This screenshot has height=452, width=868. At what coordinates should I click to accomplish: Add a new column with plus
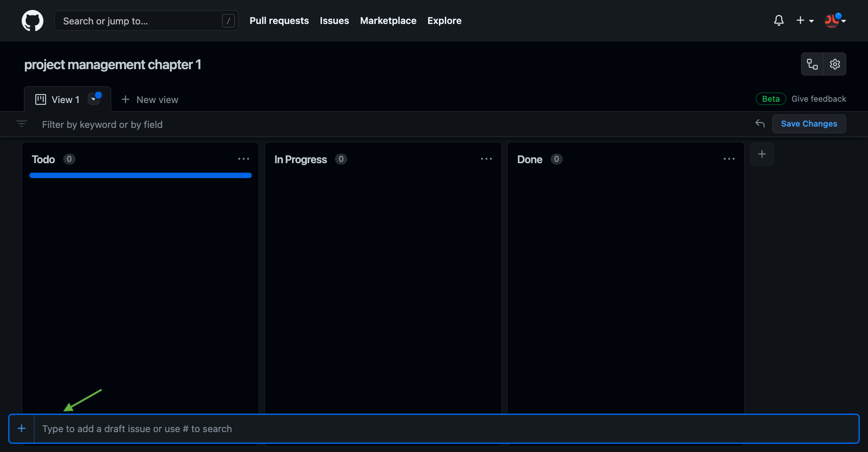[x=762, y=154]
